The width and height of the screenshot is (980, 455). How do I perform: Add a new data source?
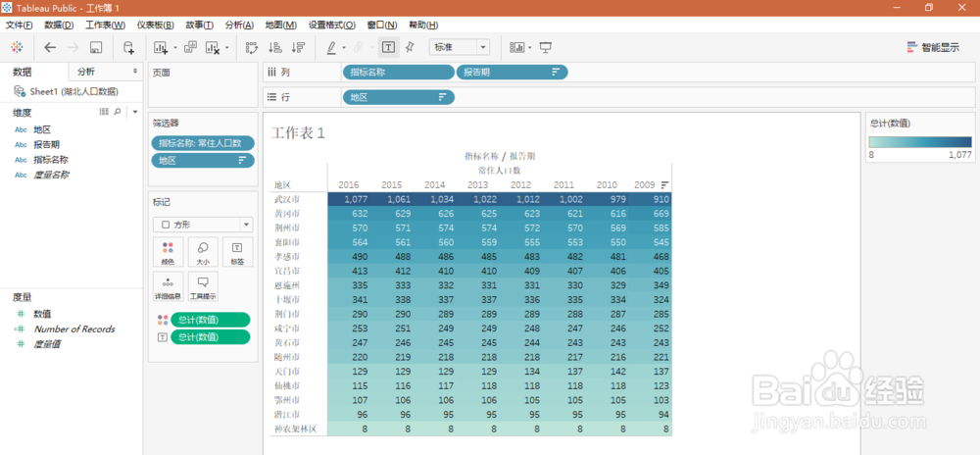pos(128,47)
